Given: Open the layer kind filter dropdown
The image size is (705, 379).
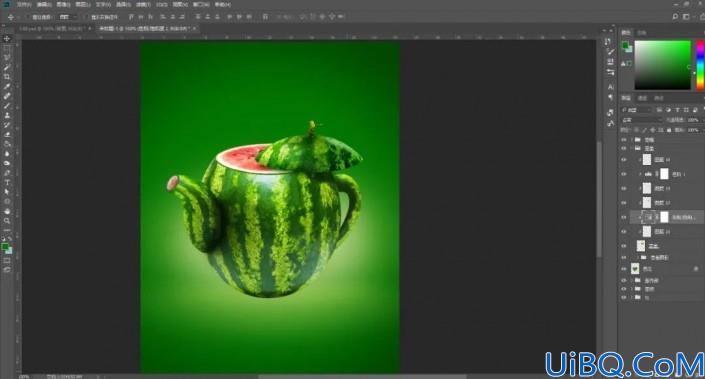Looking at the screenshot, I should [x=636, y=110].
